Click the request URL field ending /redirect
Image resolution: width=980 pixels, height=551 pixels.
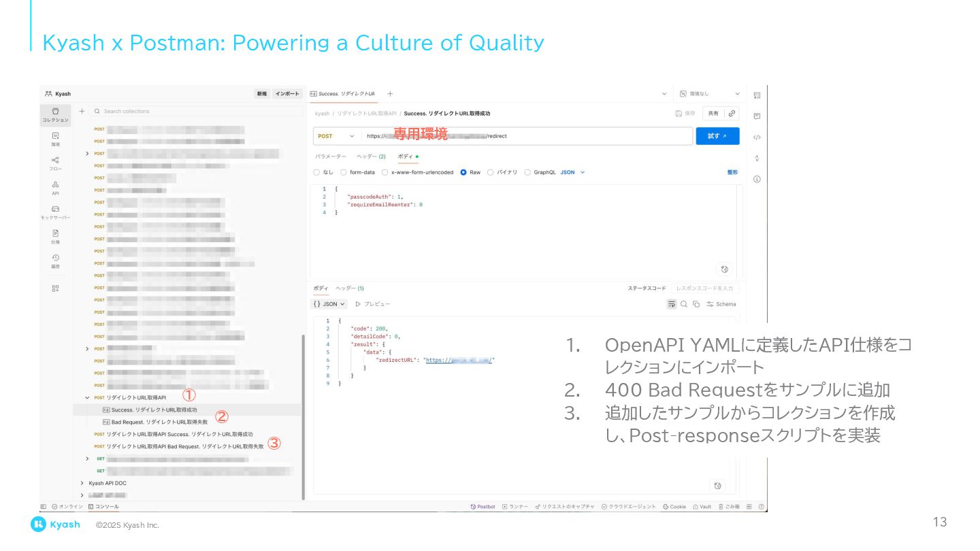point(527,136)
